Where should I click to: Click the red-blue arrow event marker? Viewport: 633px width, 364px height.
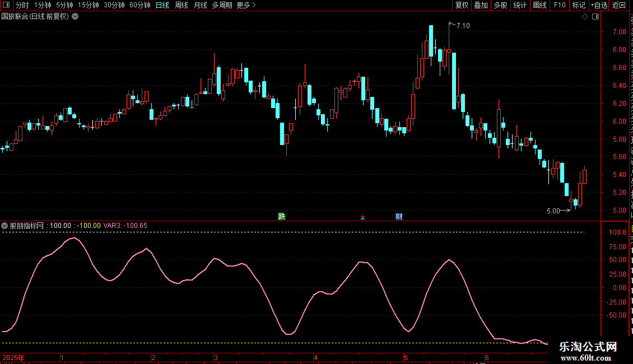[x=362, y=217]
